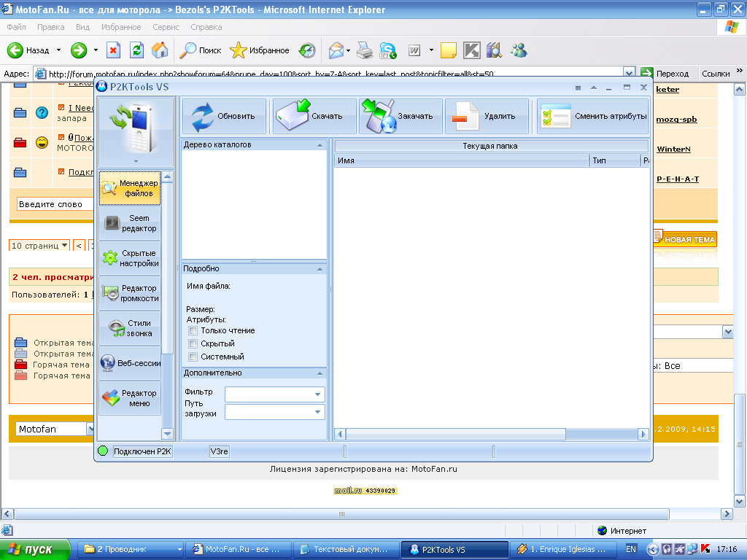This screenshot has width=747, height=560.
Task: Click the Forward green arrow in IE
Action: tap(79, 50)
